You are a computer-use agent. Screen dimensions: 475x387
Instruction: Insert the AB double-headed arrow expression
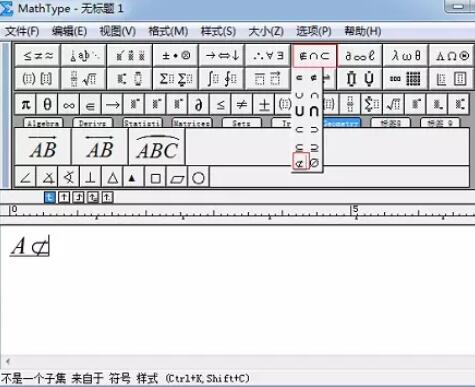(100, 146)
